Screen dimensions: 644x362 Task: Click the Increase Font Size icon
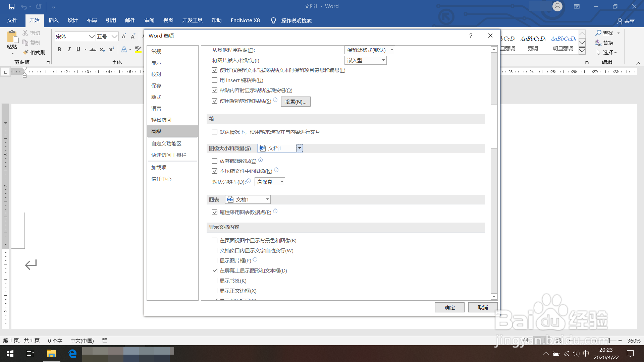(124, 36)
